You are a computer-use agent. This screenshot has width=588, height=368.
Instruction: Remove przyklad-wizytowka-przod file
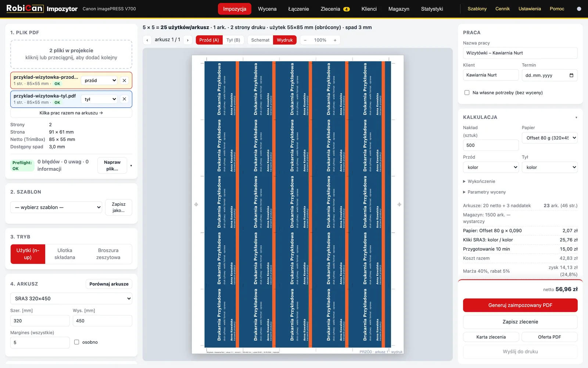pyautogui.click(x=125, y=81)
